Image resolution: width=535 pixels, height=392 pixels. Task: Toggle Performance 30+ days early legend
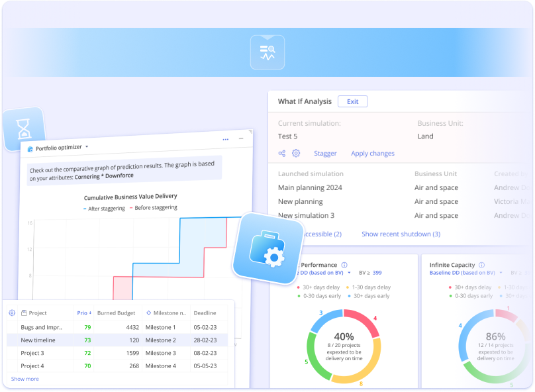click(369, 296)
